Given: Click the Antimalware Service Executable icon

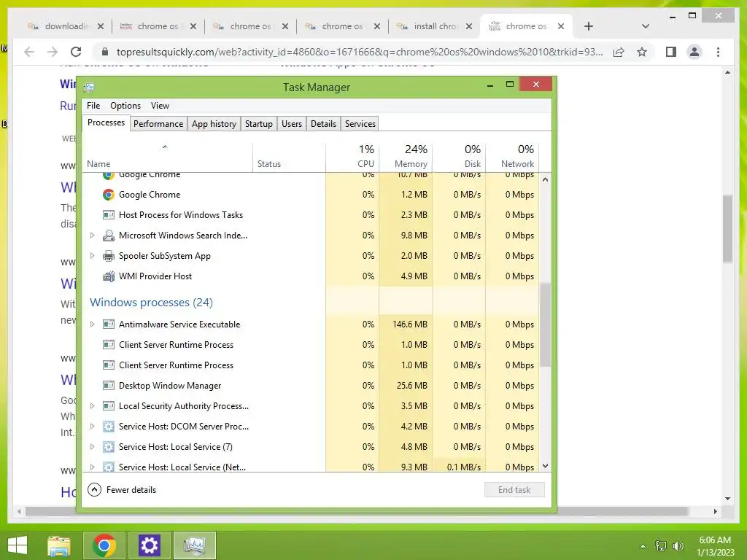Looking at the screenshot, I should click(109, 324).
